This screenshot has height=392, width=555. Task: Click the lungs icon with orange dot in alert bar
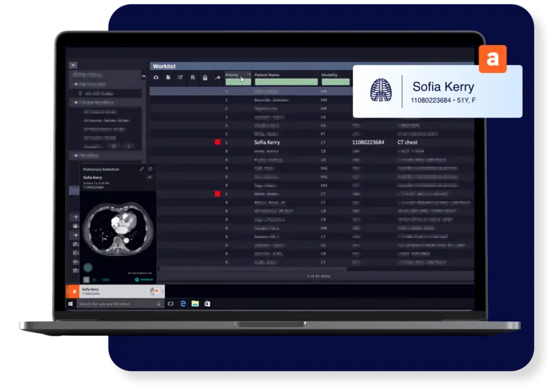pyautogui.click(x=153, y=291)
